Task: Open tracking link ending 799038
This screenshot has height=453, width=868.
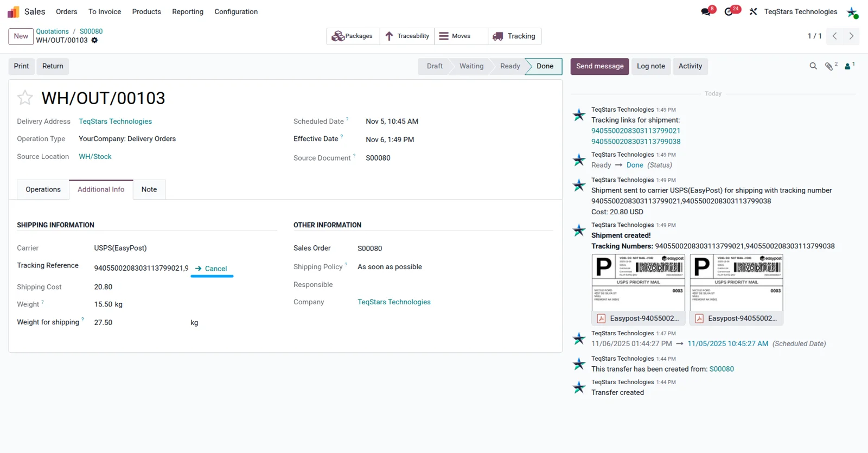Action: tap(636, 142)
